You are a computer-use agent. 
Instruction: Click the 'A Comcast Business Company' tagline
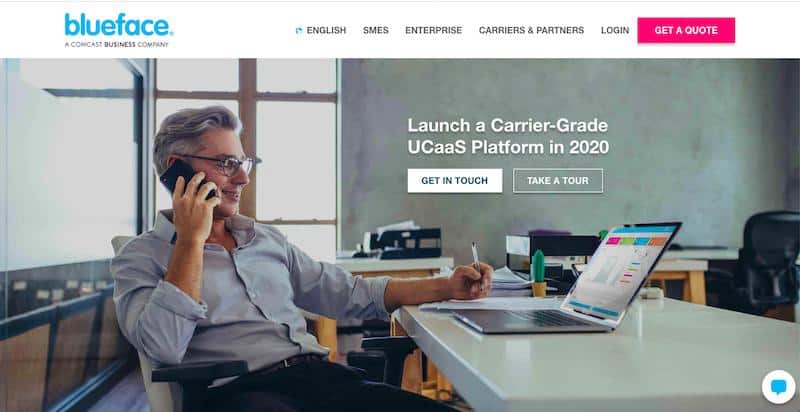point(116,45)
